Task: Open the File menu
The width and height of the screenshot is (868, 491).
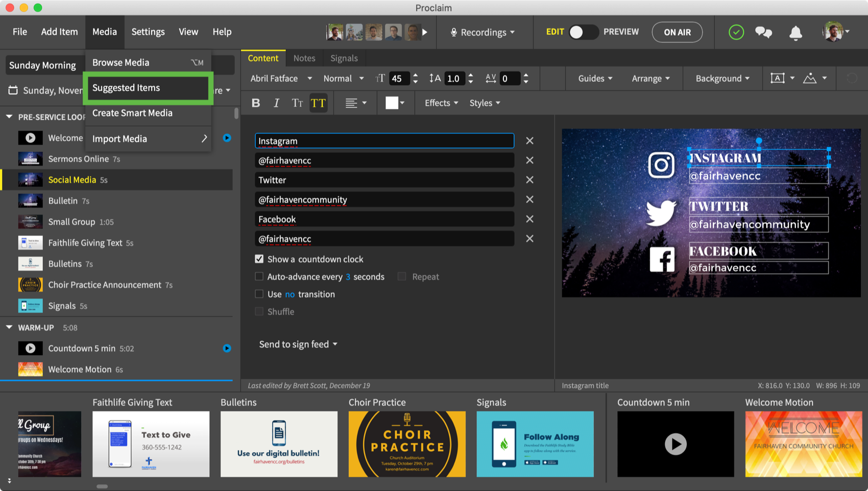Action: click(20, 32)
